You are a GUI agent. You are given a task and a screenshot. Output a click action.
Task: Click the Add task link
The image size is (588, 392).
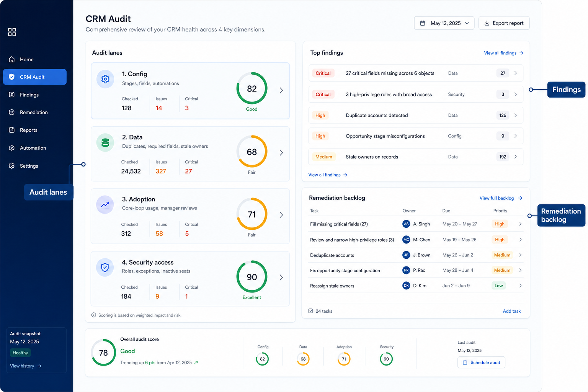pyautogui.click(x=512, y=311)
